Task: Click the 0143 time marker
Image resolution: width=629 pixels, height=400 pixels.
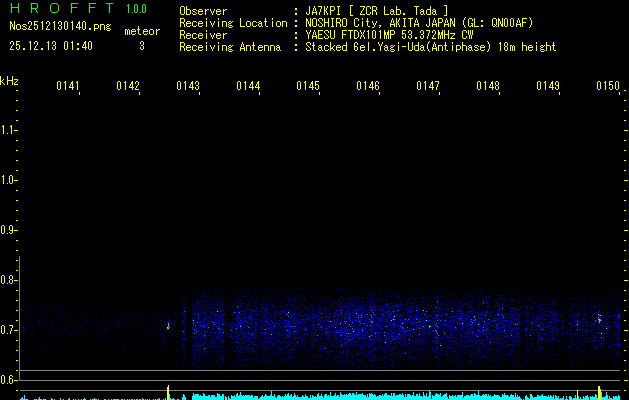Action: [x=188, y=87]
